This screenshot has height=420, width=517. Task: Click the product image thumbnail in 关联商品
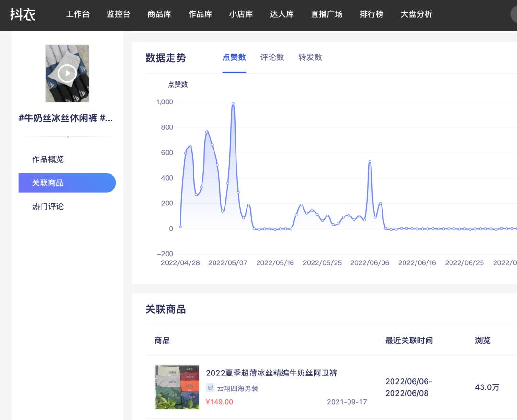(177, 386)
